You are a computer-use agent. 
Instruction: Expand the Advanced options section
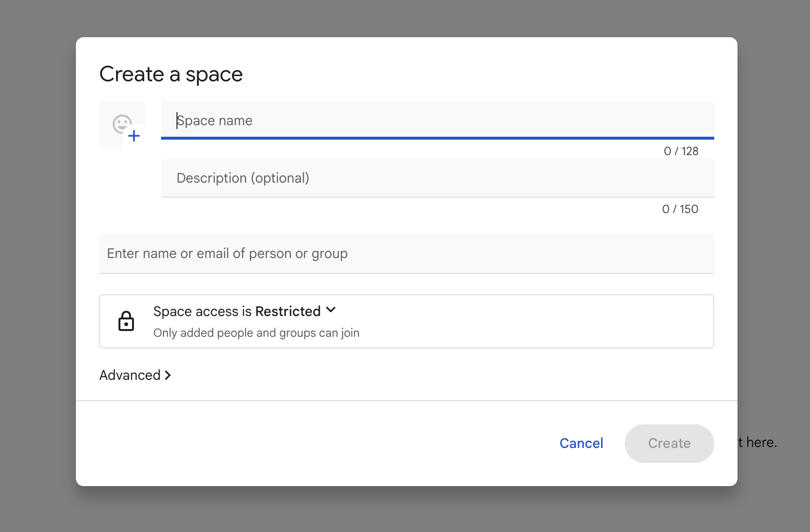coord(135,375)
